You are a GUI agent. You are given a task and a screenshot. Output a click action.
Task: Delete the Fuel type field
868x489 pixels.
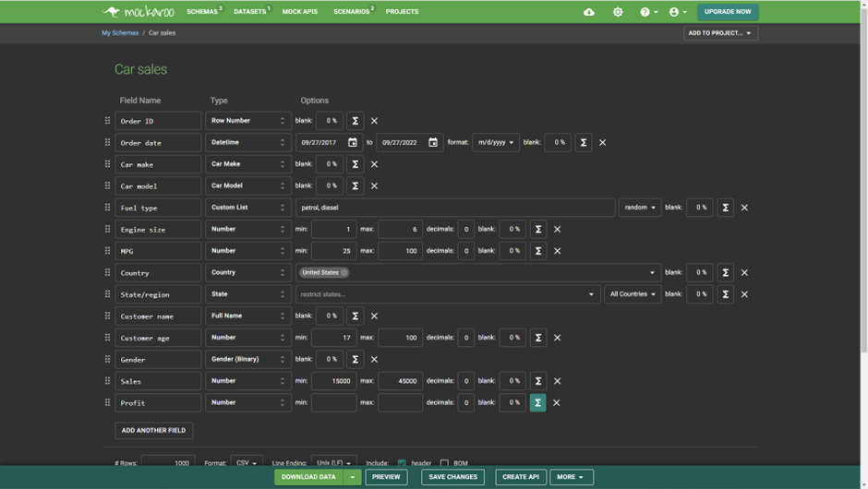click(744, 208)
